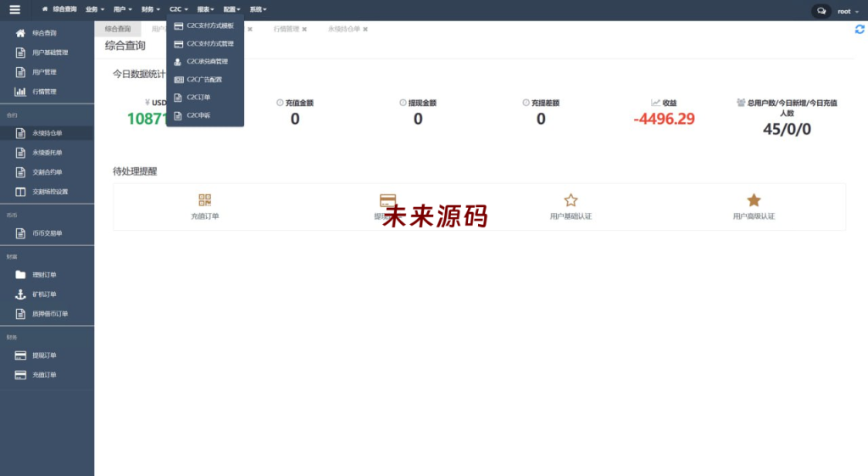Open 矿机订单 anchor icon in sidebar

(20, 294)
